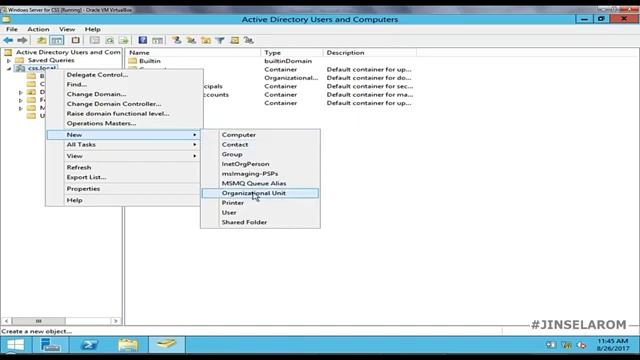Create a new user with the toolbar icon
Screen dimensions: 640x360
pyautogui.click(x=176, y=40)
